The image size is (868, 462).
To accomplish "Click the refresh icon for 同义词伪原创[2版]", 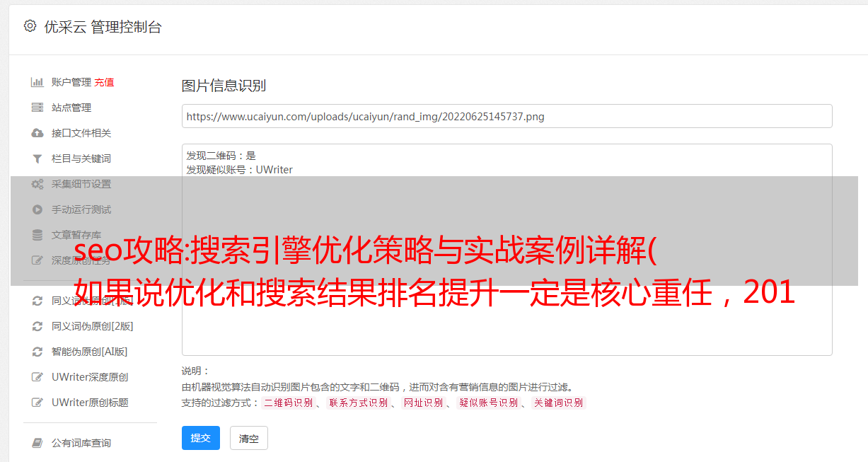I will pyautogui.click(x=37, y=326).
